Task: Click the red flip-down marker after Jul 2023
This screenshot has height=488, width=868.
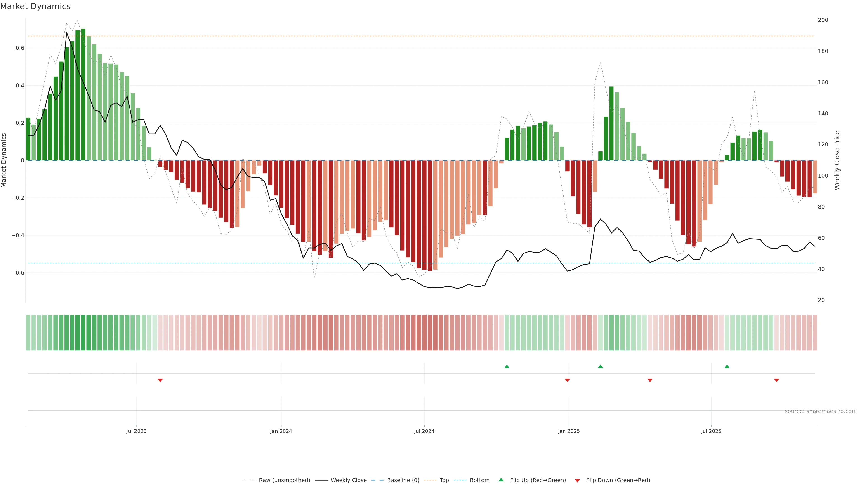Action: (160, 380)
